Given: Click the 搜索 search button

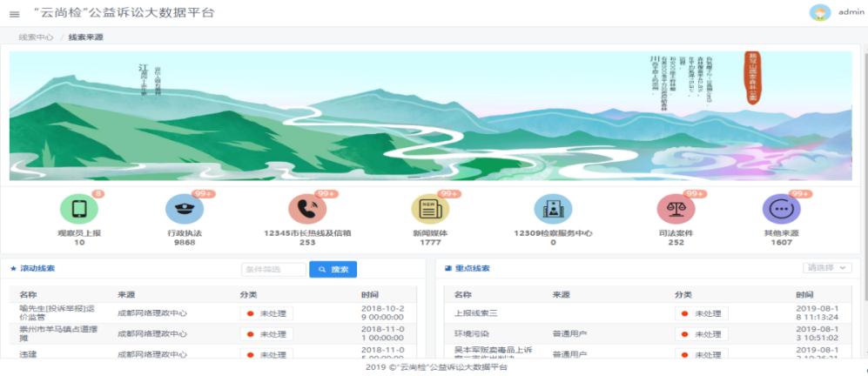Looking at the screenshot, I should 333,270.
